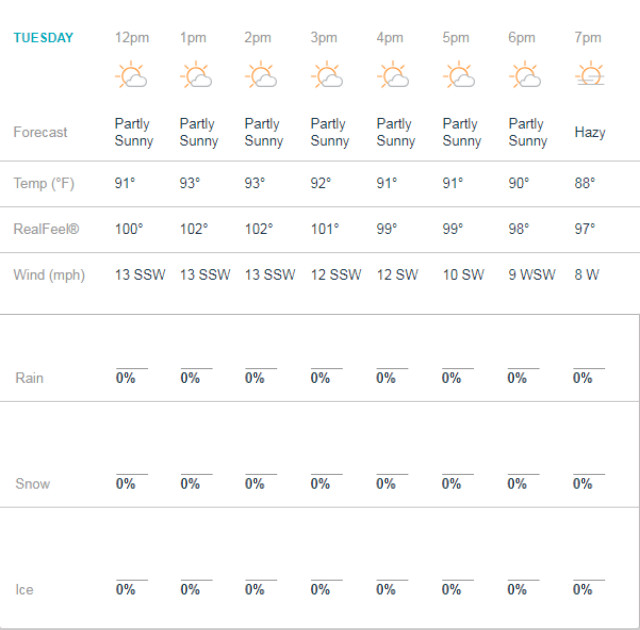640x630 pixels.
Task: Click the 7pm hazy sun icon
Action: (x=590, y=73)
